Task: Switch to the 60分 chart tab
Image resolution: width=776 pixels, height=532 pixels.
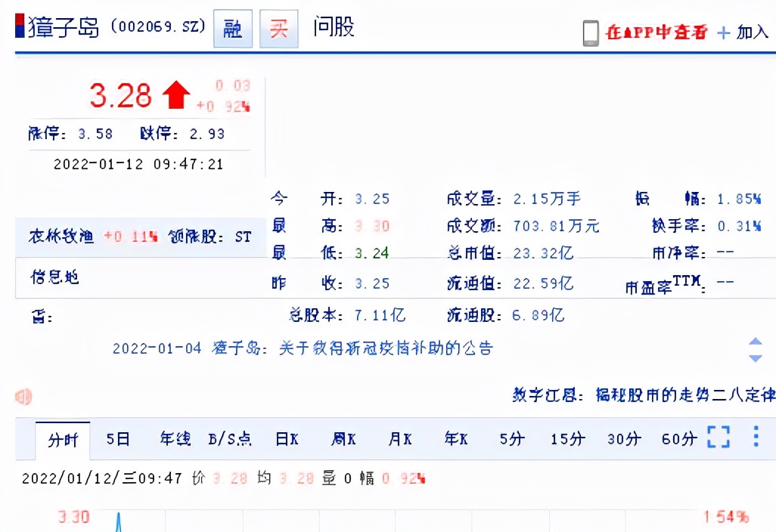Action: tap(679, 439)
